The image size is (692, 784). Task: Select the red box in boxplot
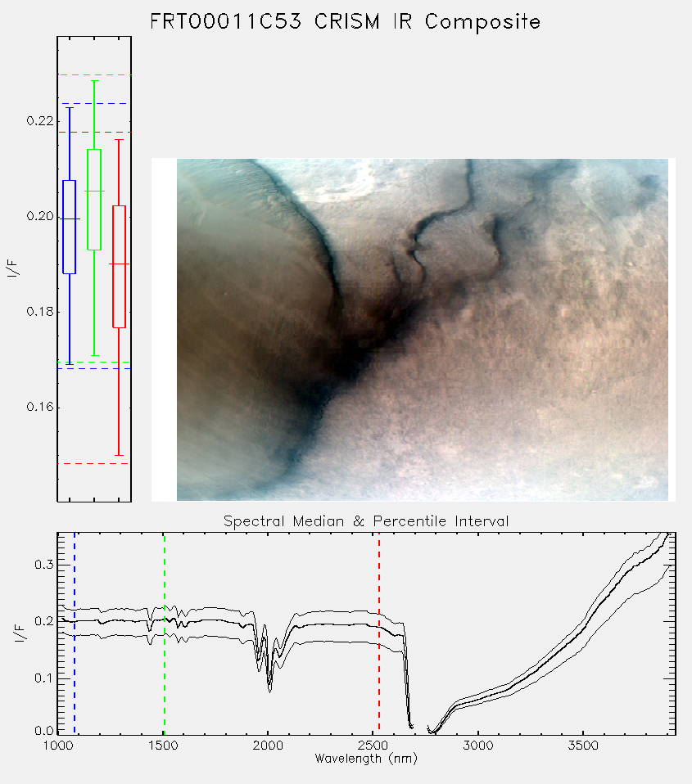coord(119,267)
